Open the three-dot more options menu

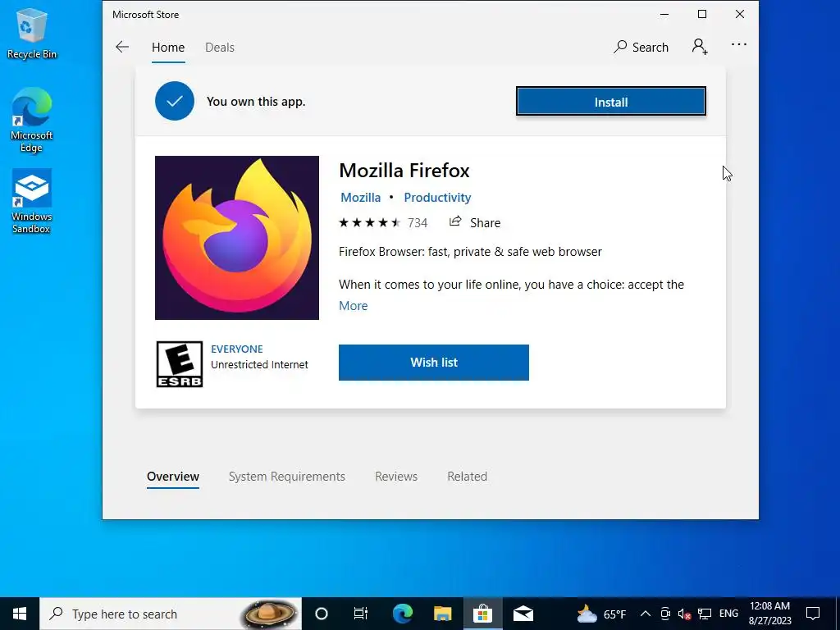coord(739,44)
